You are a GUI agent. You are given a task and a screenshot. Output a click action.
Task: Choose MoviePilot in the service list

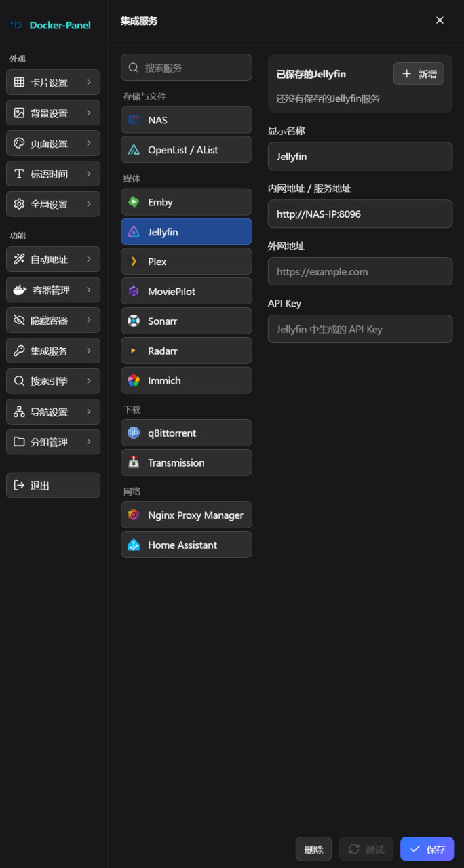tap(187, 292)
